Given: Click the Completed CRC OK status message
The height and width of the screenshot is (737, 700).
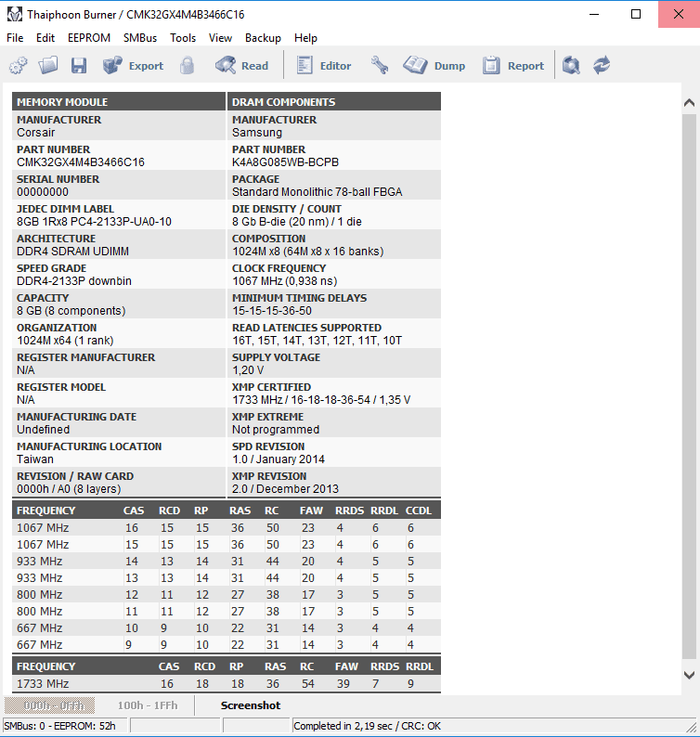Looking at the screenshot, I should 367,726.
